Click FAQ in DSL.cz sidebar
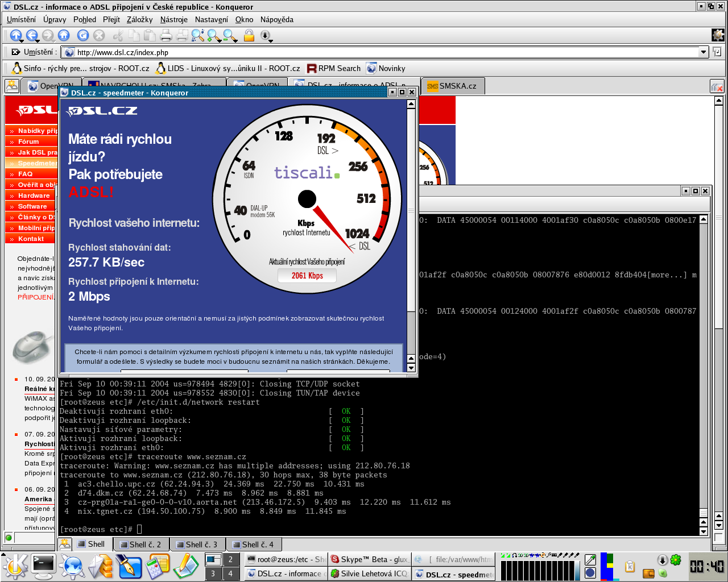This screenshot has width=728, height=582. [x=25, y=174]
